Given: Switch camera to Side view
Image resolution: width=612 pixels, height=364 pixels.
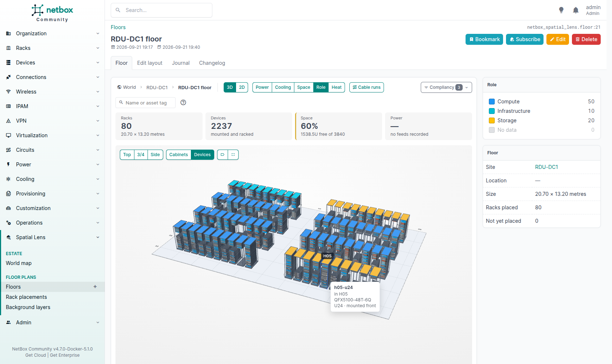Looking at the screenshot, I should pos(155,155).
